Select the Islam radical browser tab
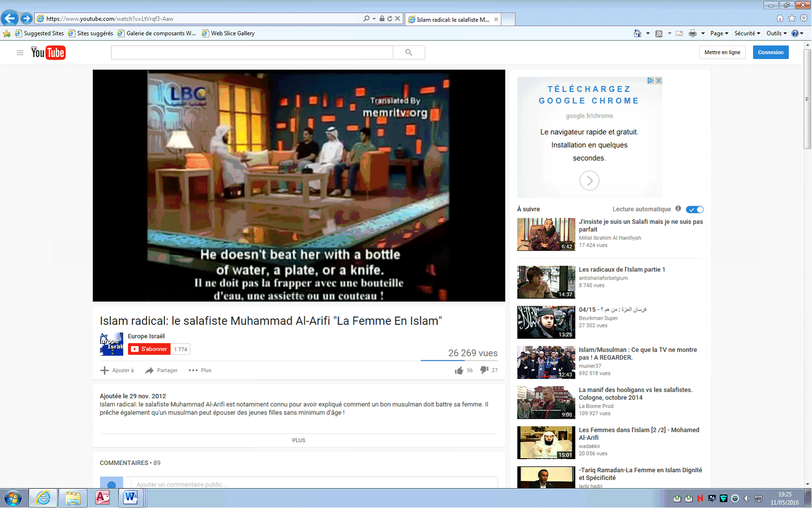This screenshot has height=508, width=812. point(452,19)
